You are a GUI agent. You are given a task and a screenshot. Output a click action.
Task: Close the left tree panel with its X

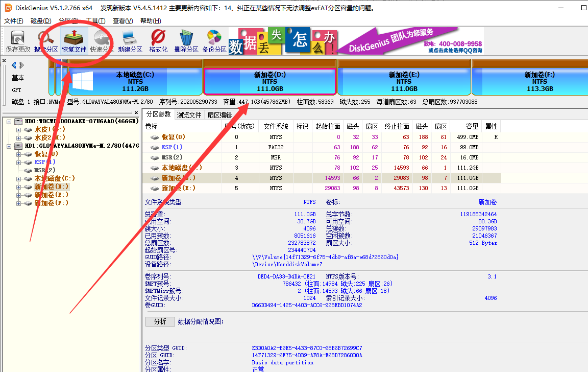(x=136, y=112)
